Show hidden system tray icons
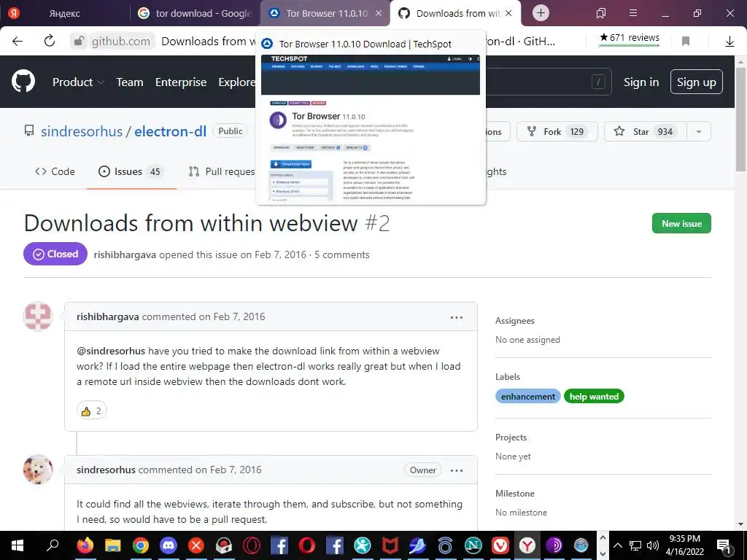This screenshot has height=560, width=747. click(617, 545)
